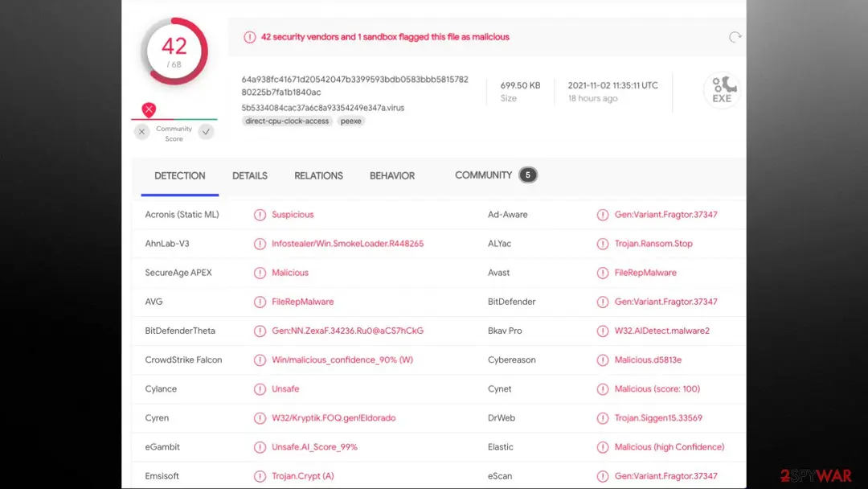The width and height of the screenshot is (868, 489).
Task: Click alert icon for Cyren detection
Action: pos(260,418)
